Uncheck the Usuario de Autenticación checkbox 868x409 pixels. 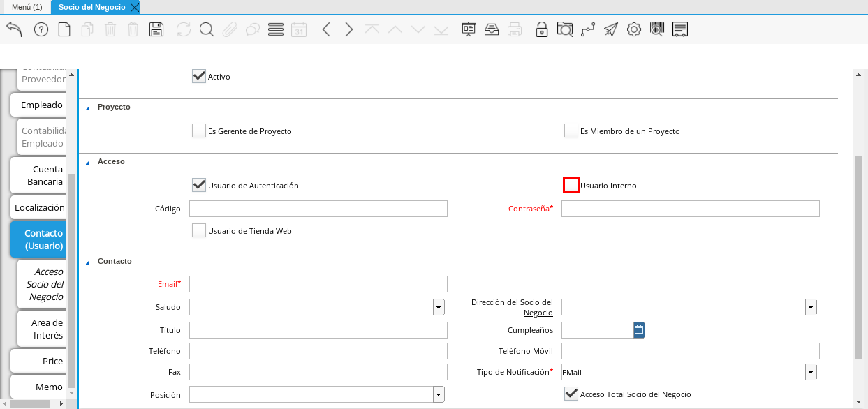coord(199,186)
